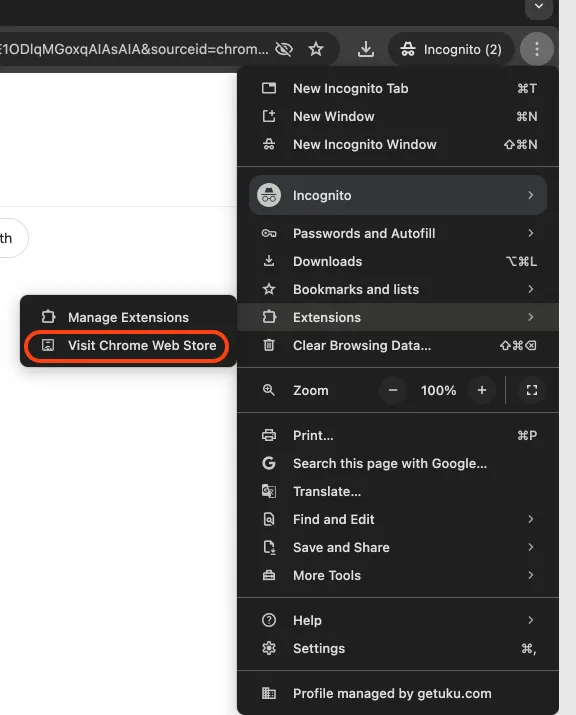This screenshot has width=576, height=715.
Task: Expand the Passwords and Autofill submenu
Action: pyautogui.click(x=398, y=233)
